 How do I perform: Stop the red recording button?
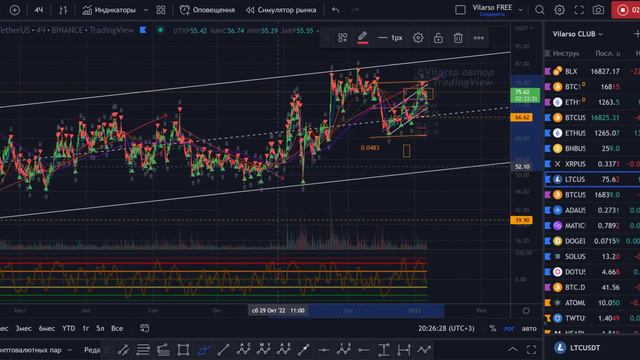[x=626, y=10]
